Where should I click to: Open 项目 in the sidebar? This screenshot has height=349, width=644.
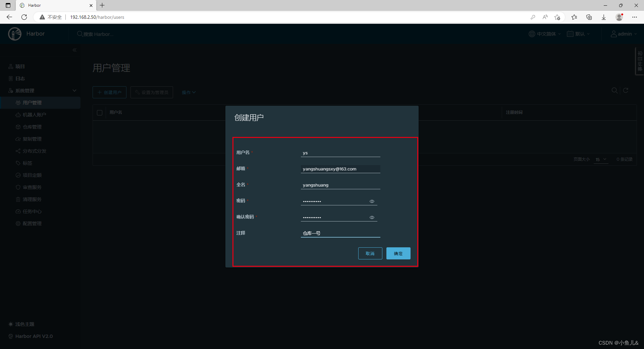tap(20, 66)
